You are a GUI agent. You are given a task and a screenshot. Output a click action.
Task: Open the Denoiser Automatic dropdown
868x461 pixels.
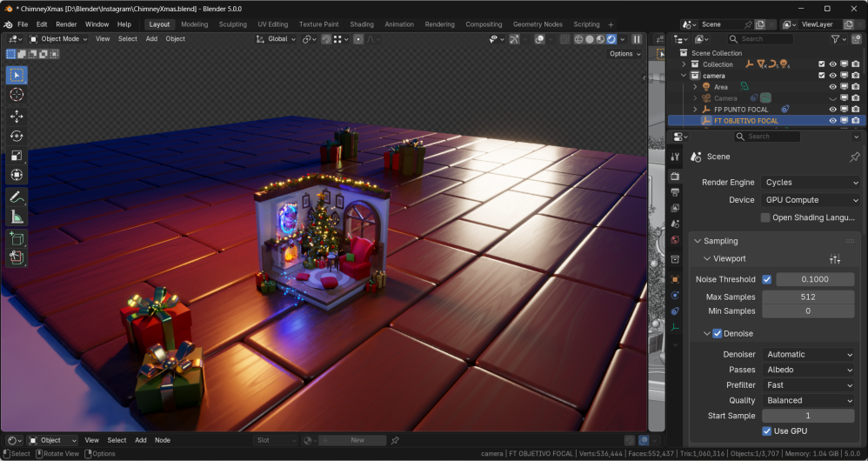[809, 355]
